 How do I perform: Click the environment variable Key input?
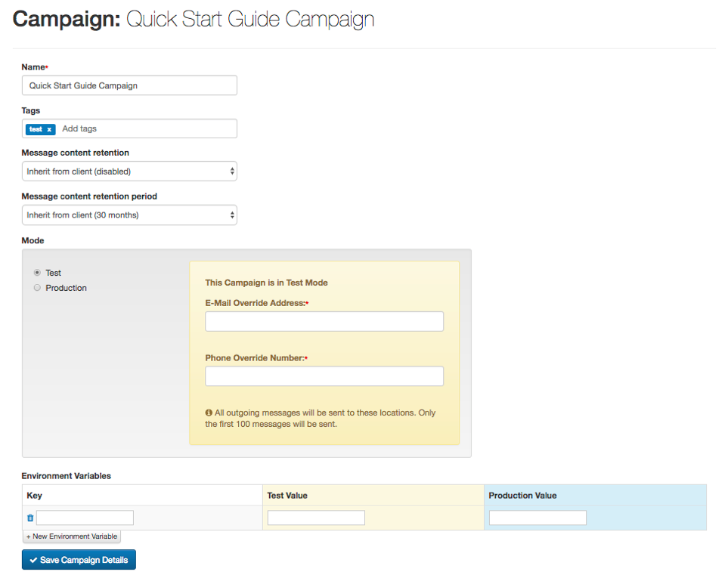click(85, 518)
